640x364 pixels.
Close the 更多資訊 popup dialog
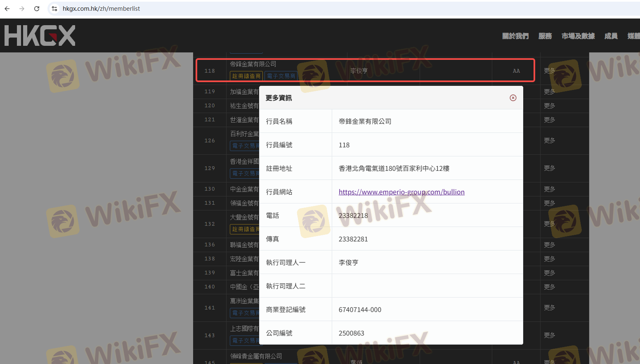513,98
